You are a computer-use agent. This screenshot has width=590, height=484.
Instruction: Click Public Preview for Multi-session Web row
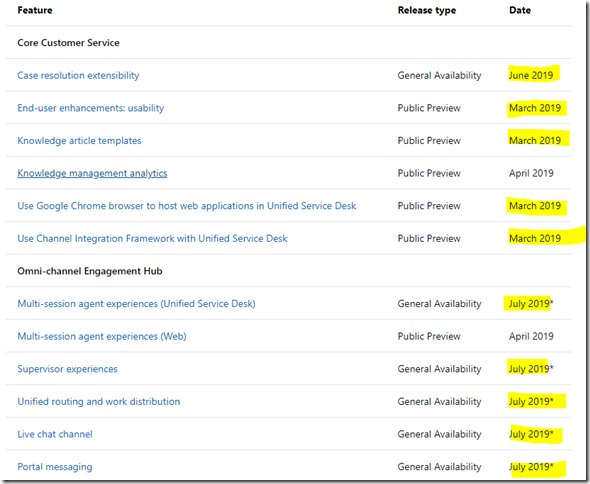(x=429, y=336)
